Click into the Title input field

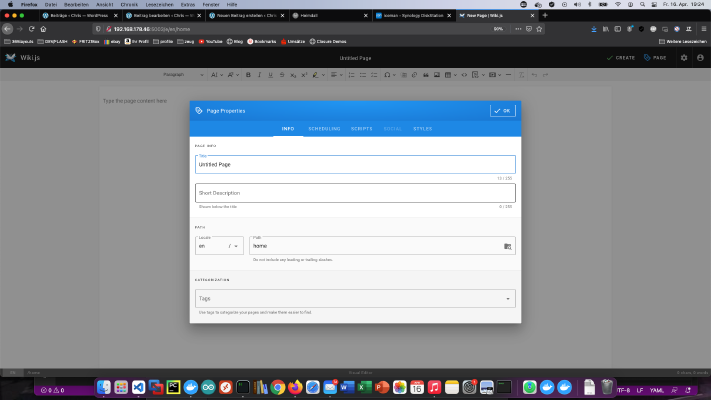click(x=355, y=164)
